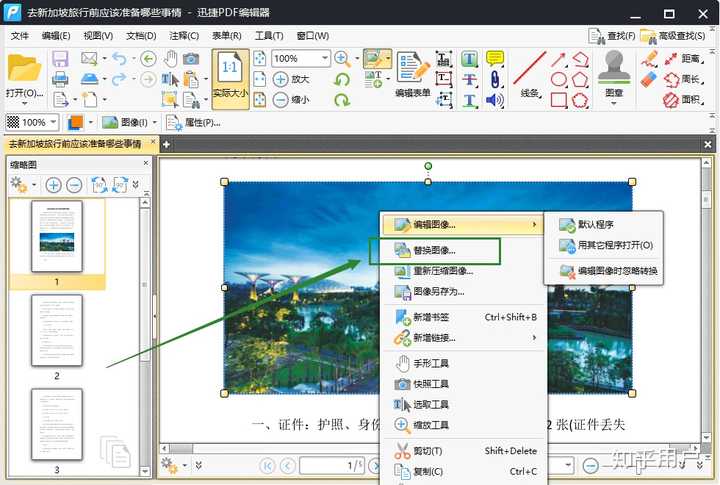Select page 1 thumbnail
Image resolution: width=720 pixels, height=485 pixels.
click(57, 236)
